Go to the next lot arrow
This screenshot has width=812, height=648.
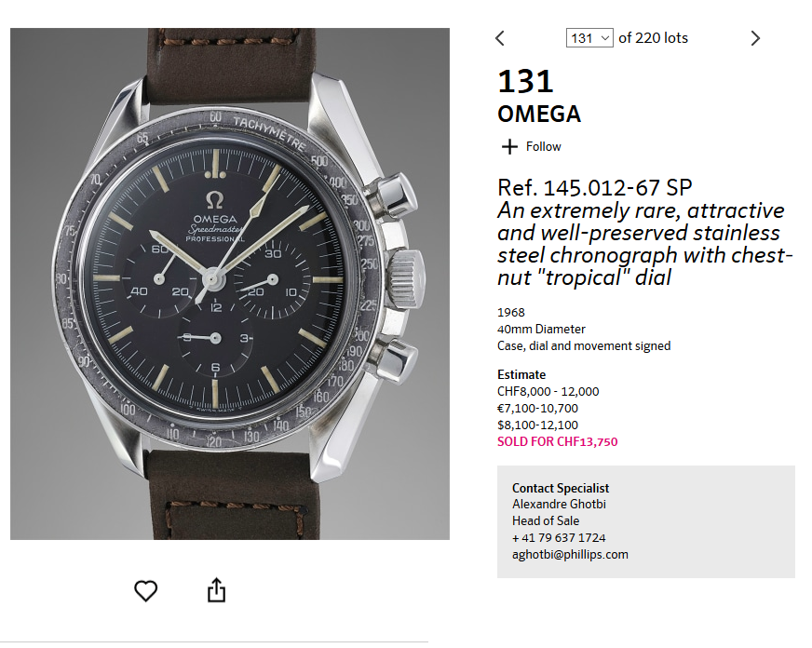(755, 38)
